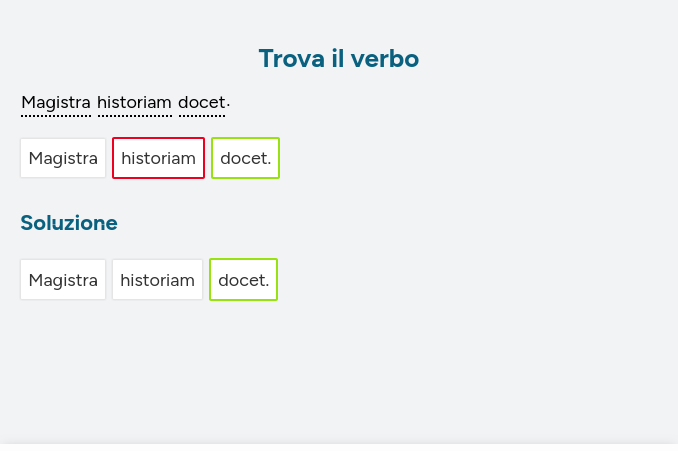Image resolution: width=678 pixels, height=451 pixels.
Task: Click the white bar at bottom of page
Action: (x=338, y=446)
